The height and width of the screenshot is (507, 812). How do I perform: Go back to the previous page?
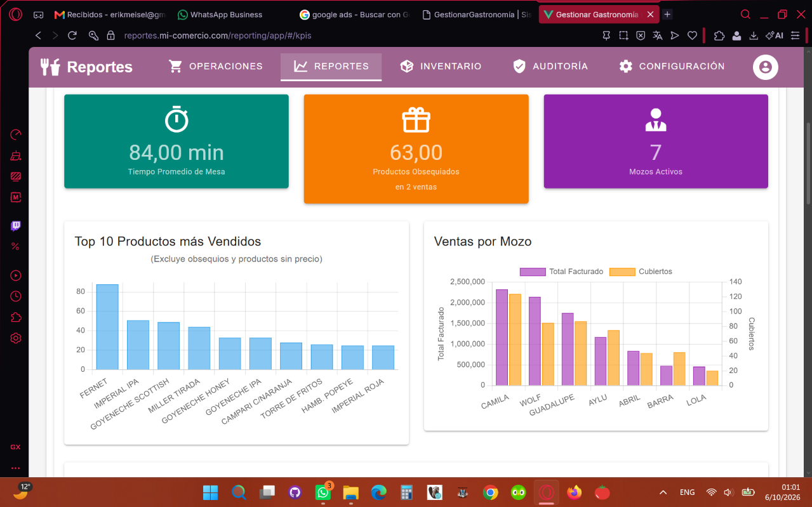[x=38, y=36]
